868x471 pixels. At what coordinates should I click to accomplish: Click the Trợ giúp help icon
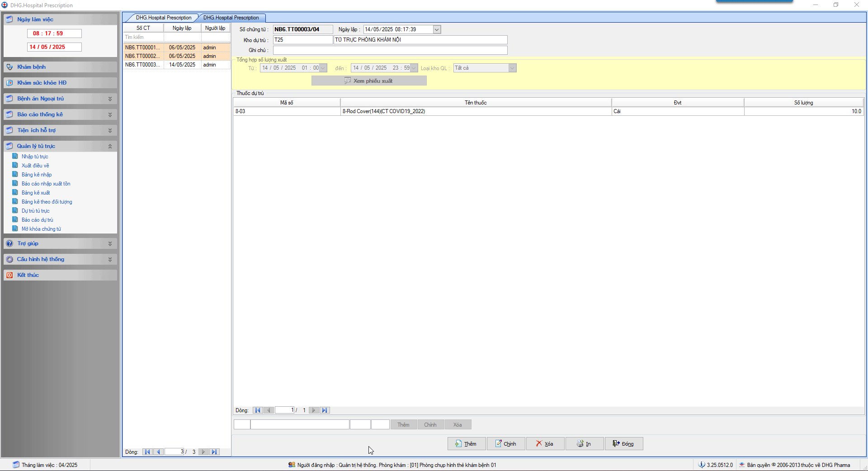point(9,243)
